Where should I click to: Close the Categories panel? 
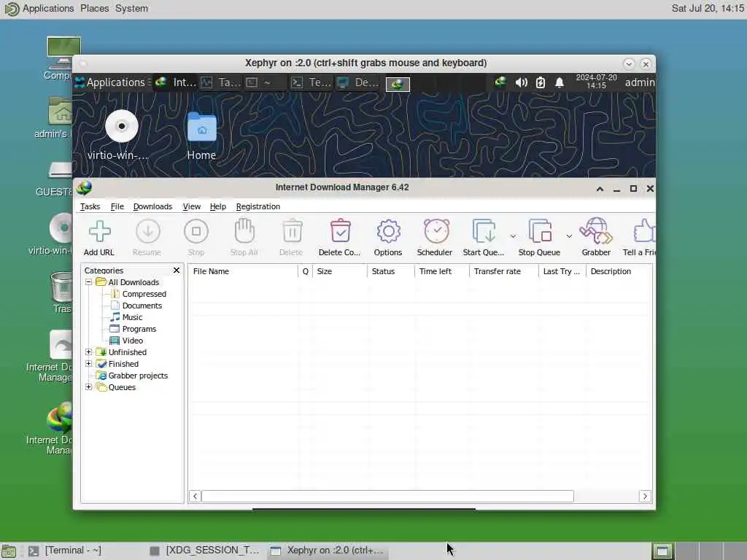click(x=177, y=270)
